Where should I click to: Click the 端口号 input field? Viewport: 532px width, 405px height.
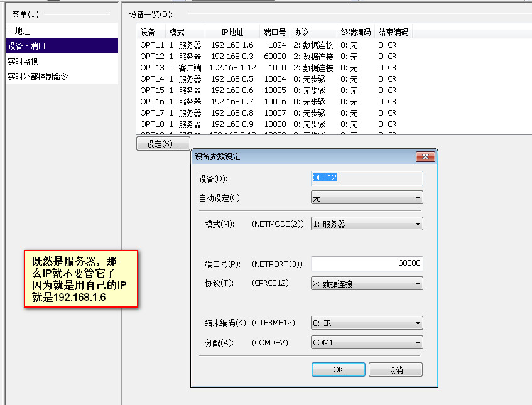[367, 264]
